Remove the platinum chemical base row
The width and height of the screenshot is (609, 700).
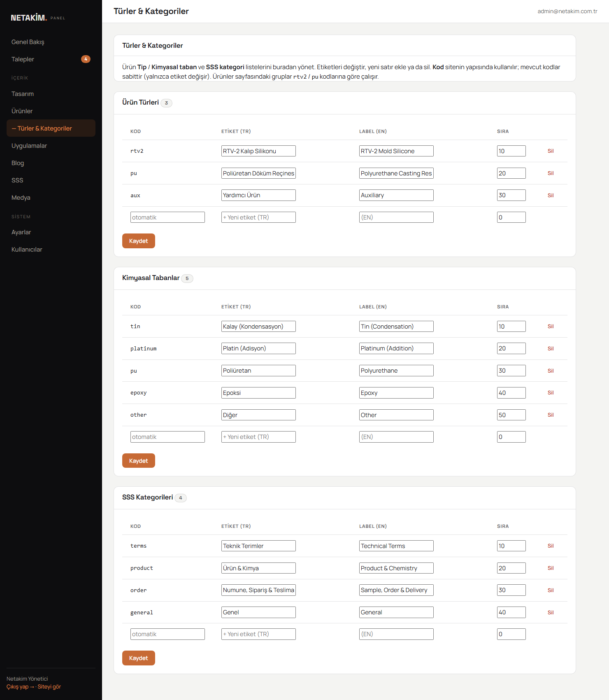pyautogui.click(x=551, y=349)
